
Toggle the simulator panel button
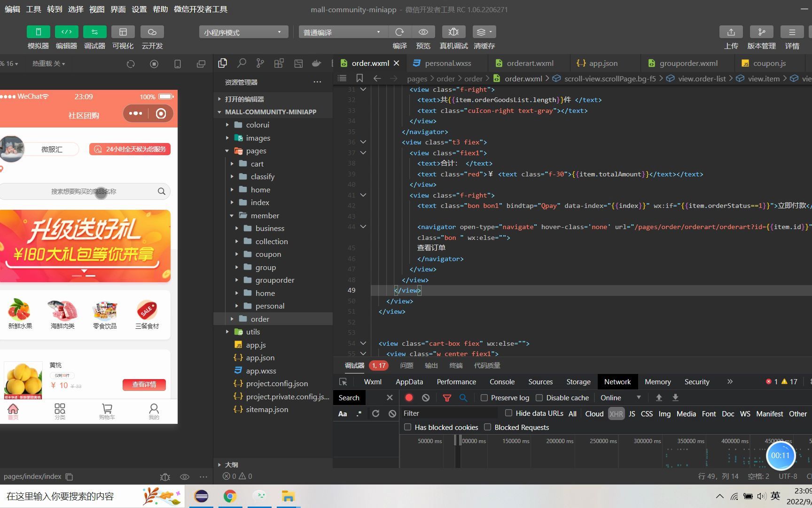[x=39, y=32]
